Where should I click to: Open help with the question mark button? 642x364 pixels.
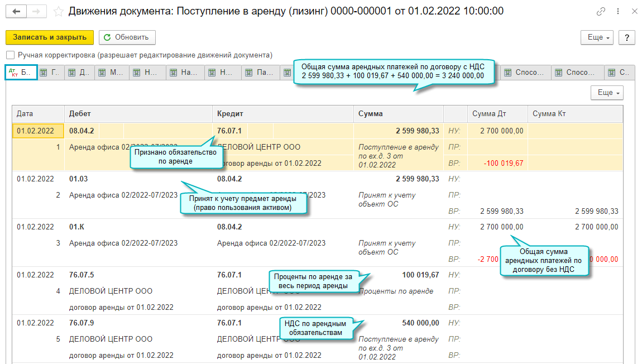pyautogui.click(x=627, y=37)
